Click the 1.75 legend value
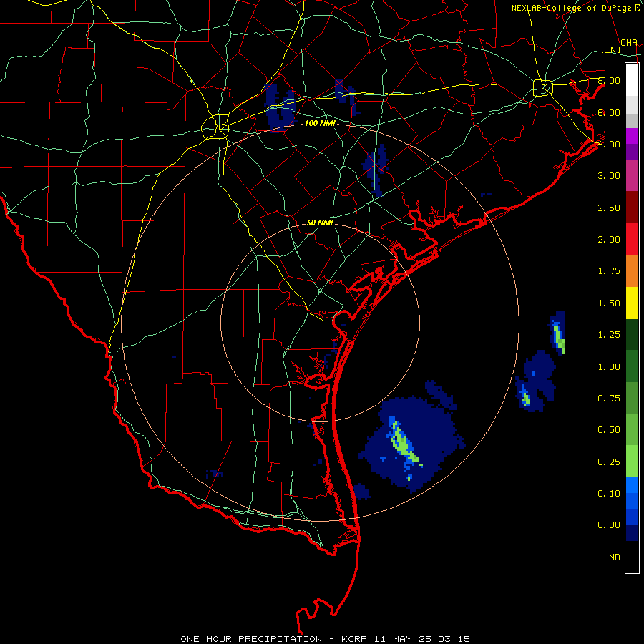 coord(609,271)
